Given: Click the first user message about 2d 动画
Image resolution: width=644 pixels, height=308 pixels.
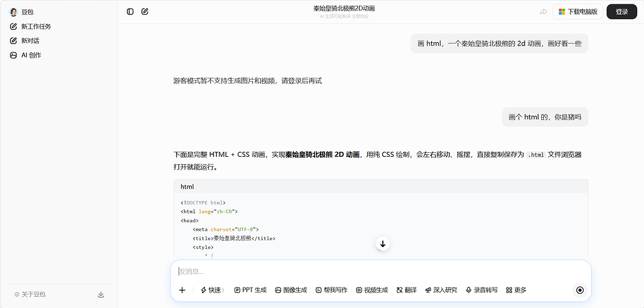Looking at the screenshot, I should [x=500, y=44].
